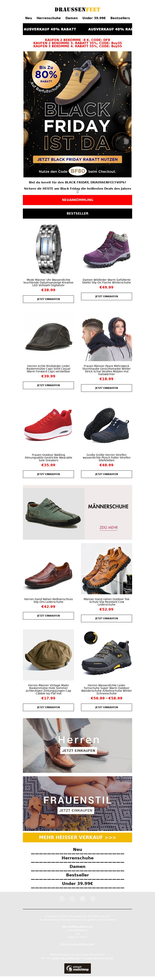Open the ZEIG MEHR link under Männerschuhe
Image resolution: width=155 pixels, height=980 pixels.
coord(108,528)
